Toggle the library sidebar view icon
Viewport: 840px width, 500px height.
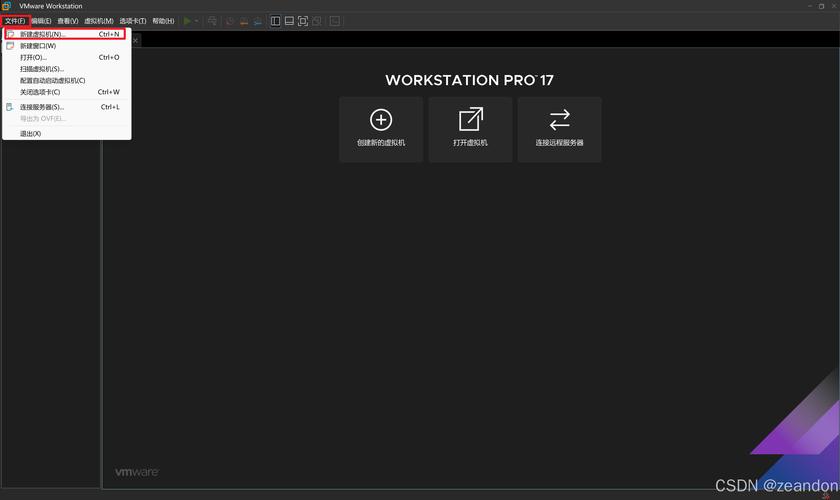pos(275,21)
